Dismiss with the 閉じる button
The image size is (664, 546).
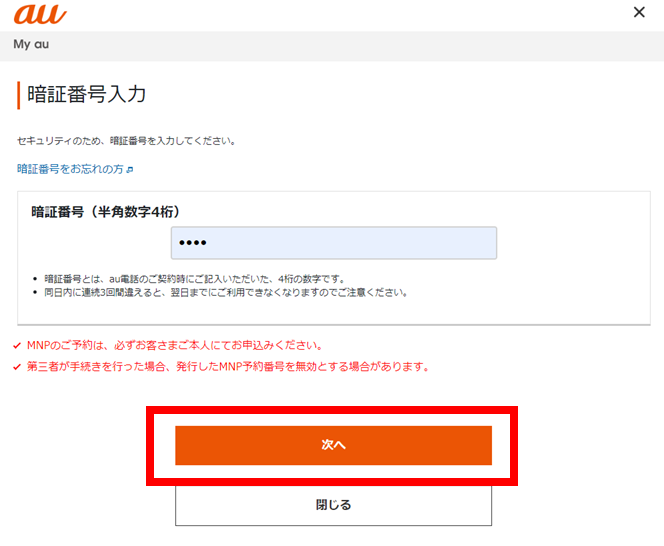click(x=334, y=505)
